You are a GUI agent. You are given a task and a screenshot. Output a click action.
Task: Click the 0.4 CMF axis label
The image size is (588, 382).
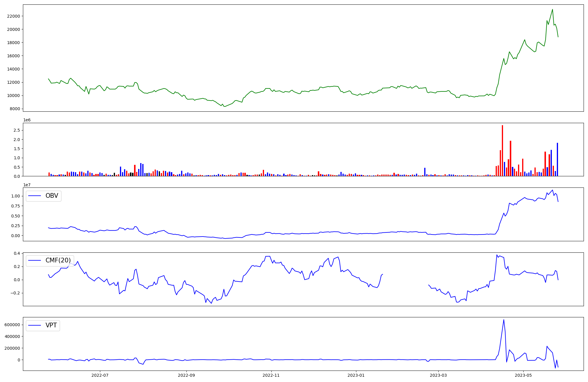[x=17, y=253]
